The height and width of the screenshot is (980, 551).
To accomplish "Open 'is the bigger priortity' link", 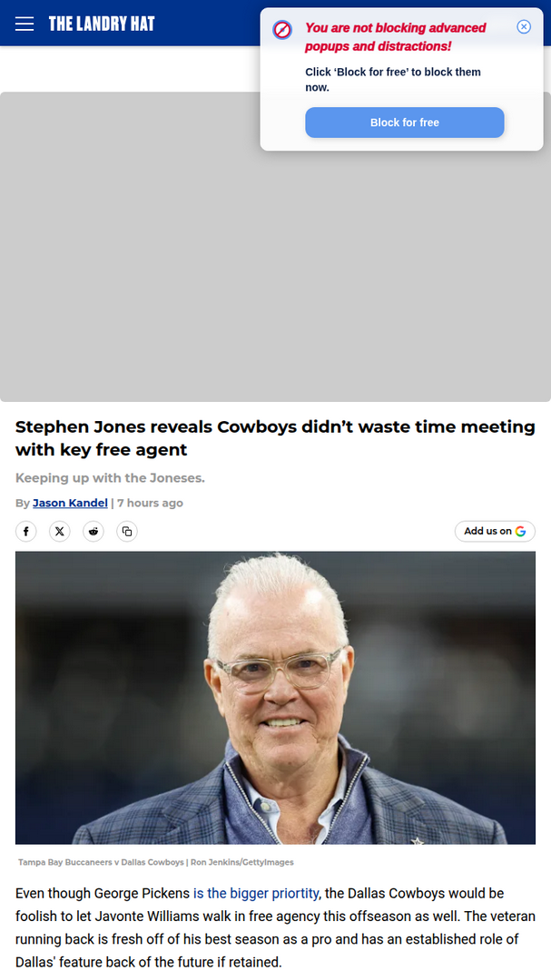I will [256, 893].
